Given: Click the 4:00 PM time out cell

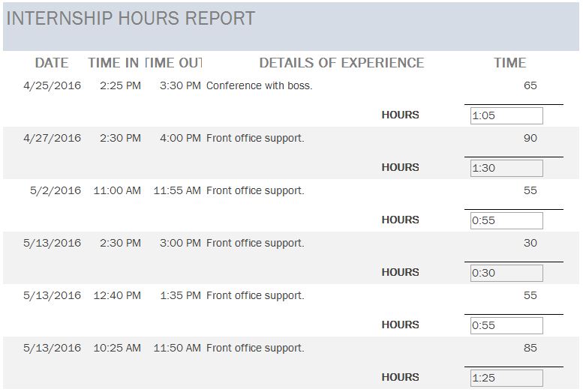Looking at the screenshot, I should (180, 138).
